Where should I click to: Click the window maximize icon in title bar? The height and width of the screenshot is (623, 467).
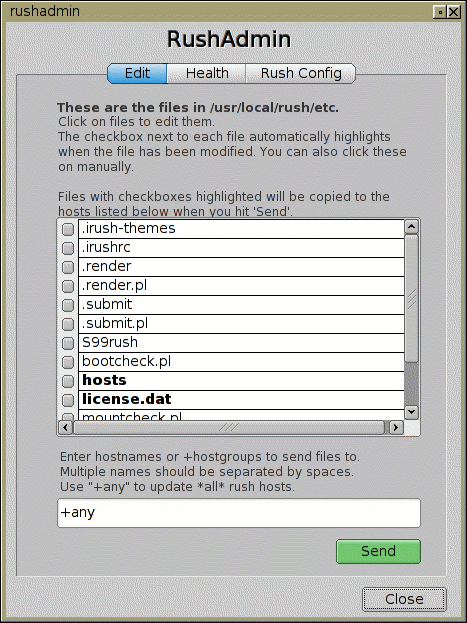[440, 12]
